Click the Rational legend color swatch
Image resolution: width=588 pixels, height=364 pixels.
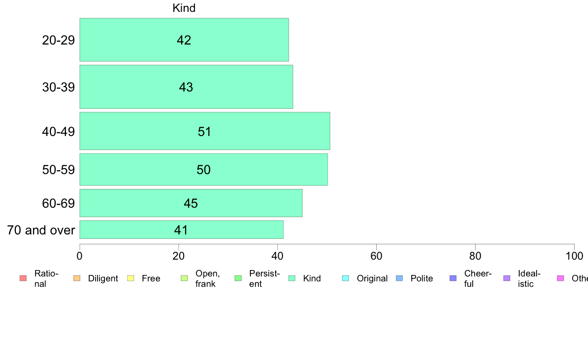click(23, 278)
